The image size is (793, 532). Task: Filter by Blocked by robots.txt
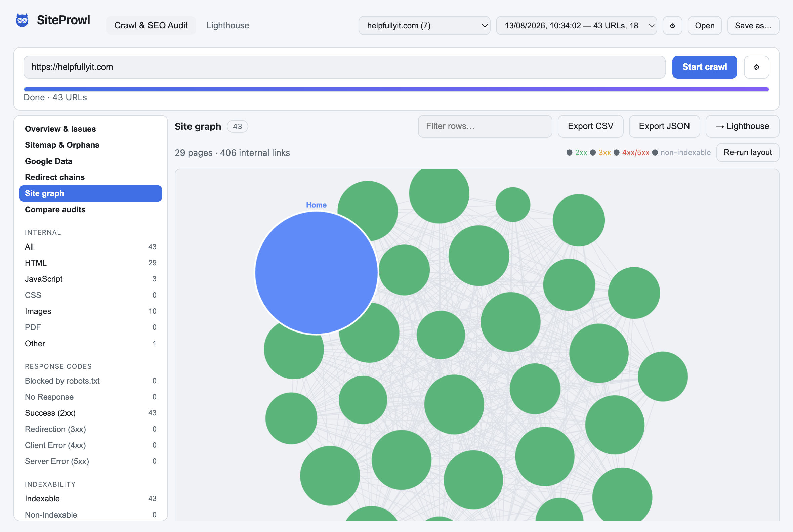[x=91, y=381]
